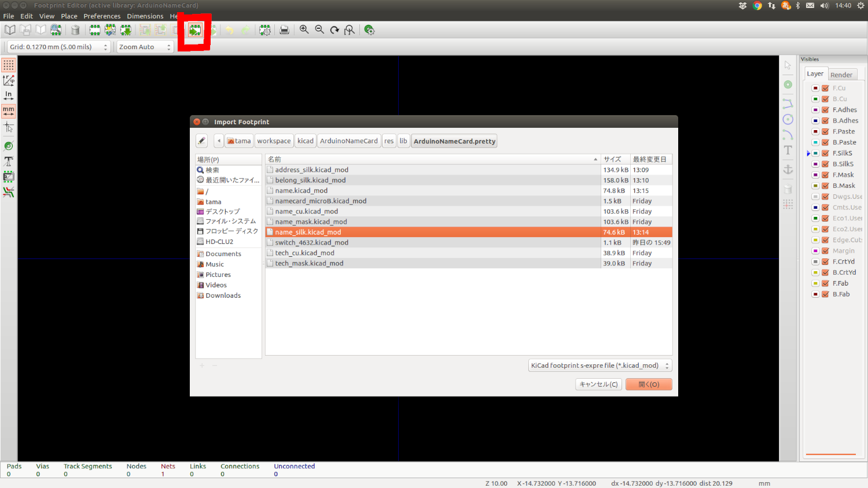Click the import footprint toolbar icon
The height and width of the screenshot is (488, 868).
[195, 30]
